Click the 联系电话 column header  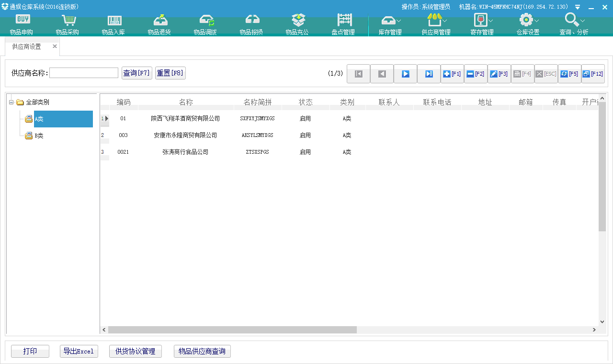click(437, 102)
